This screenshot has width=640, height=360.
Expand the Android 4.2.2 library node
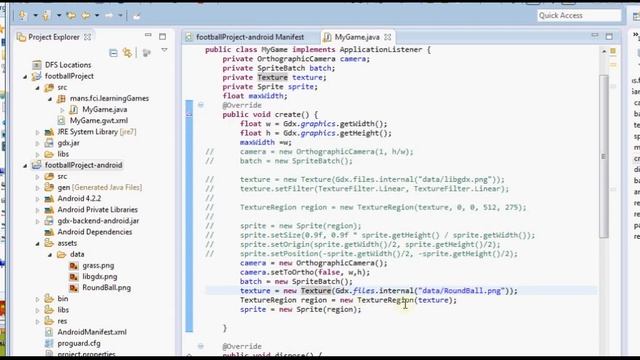tap(38, 198)
